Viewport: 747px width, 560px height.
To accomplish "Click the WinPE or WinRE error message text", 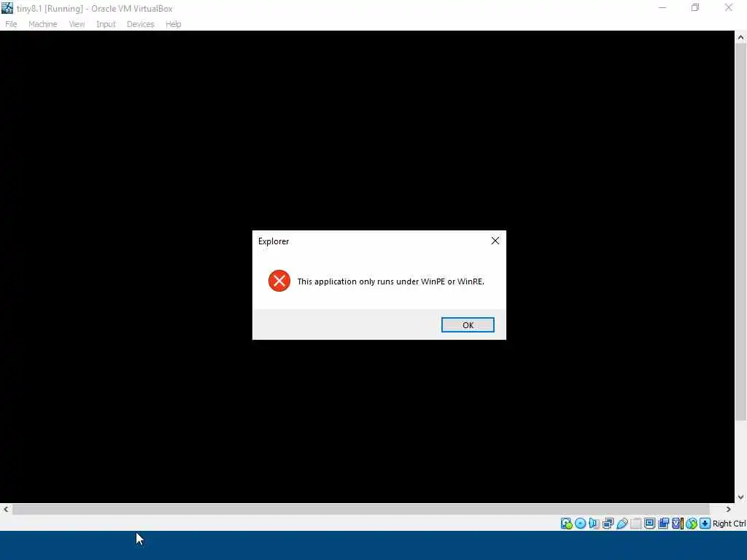I will 391,281.
